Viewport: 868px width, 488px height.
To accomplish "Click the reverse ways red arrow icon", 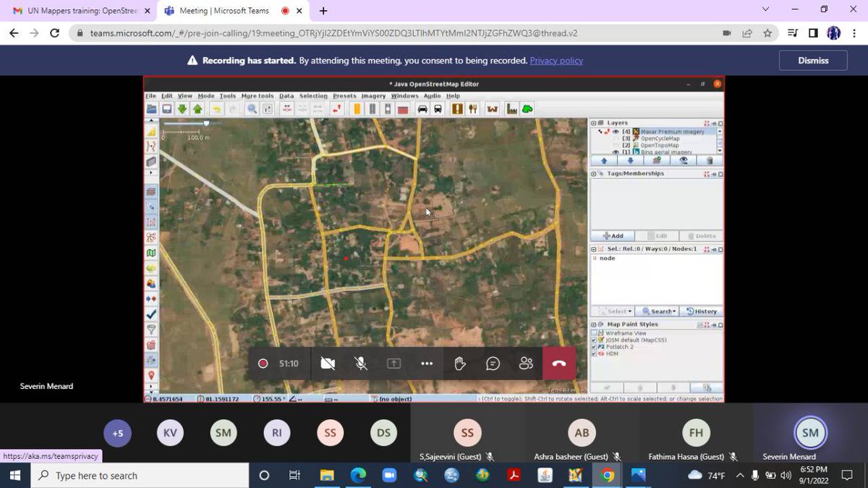I will coord(336,109).
